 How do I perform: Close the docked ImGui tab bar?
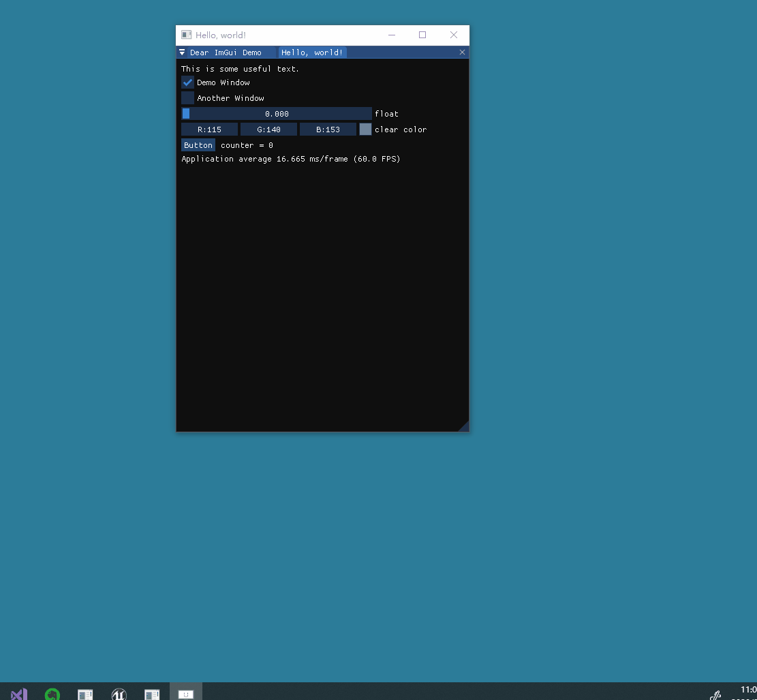click(x=462, y=52)
